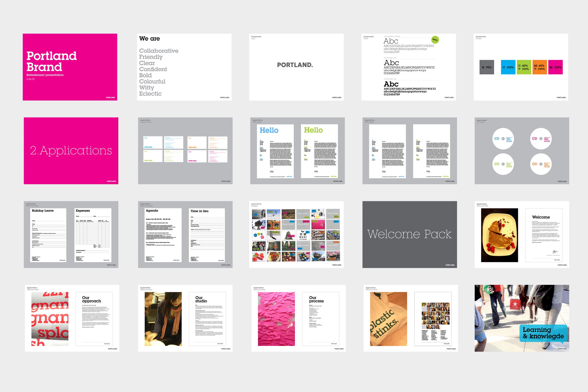Click the magenta CD label disc
The height and width of the screenshot is (392, 588).
click(x=541, y=139)
